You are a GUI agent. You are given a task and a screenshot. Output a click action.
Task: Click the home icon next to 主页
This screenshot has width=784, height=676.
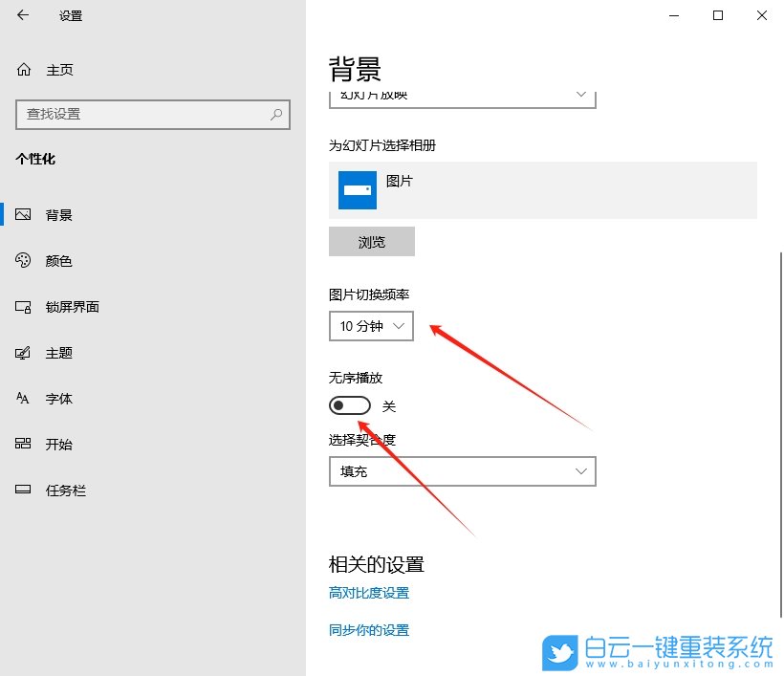click(23, 69)
